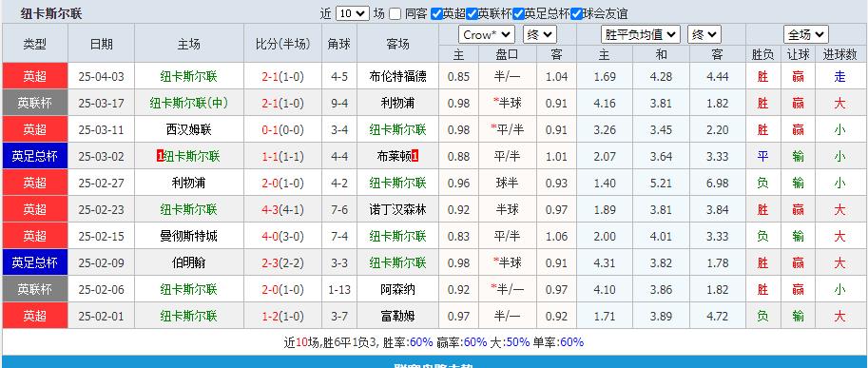The image size is (868, 368).
Task: Open the recent matches count dropdown (10)
Action: pyautogui.click(x=353, y=14)
